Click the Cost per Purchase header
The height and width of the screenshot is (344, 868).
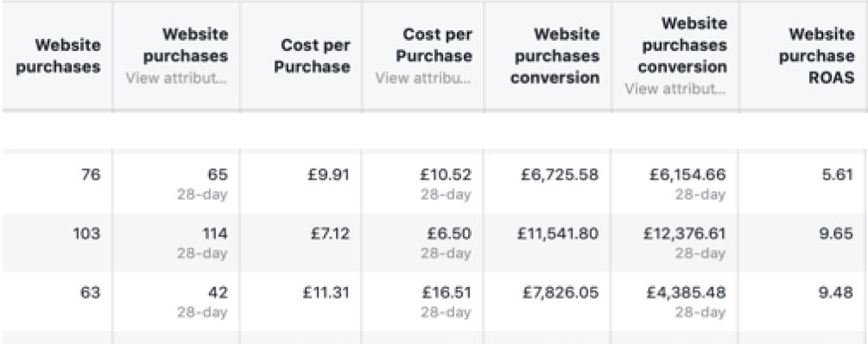coord(312,56)
